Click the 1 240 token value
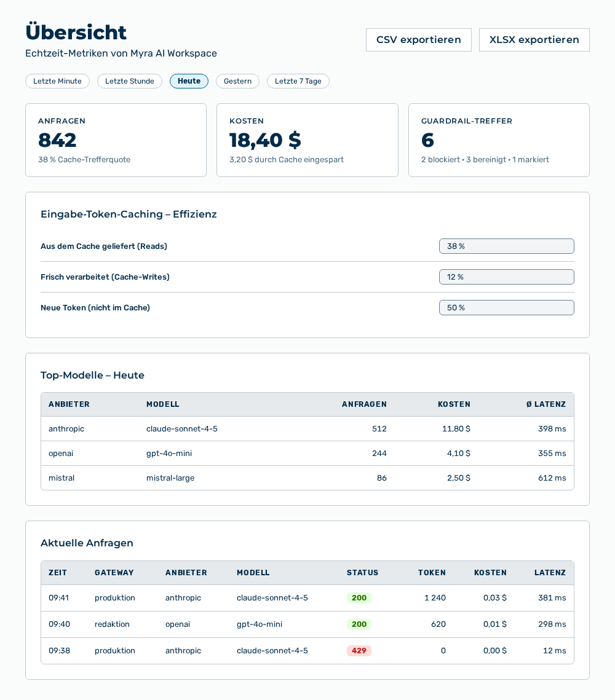The width and height of the screenshot is (615, 700). [x=435, y=598]
